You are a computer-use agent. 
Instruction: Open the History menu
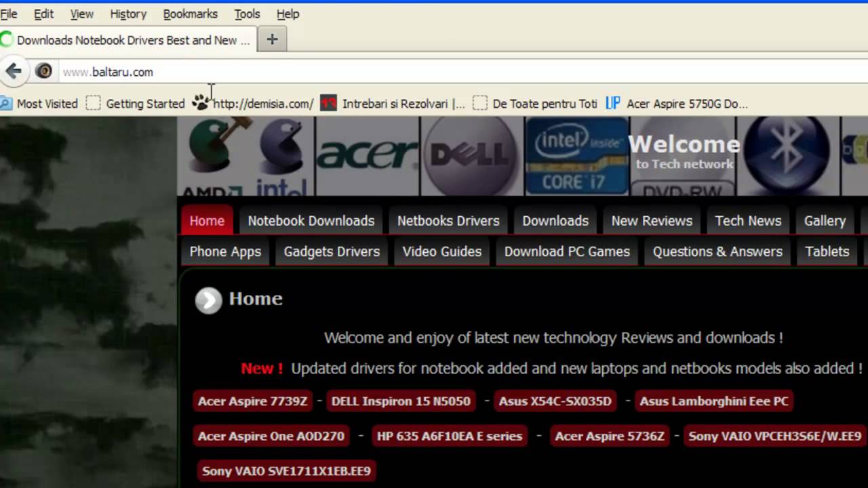pos(128,14)
